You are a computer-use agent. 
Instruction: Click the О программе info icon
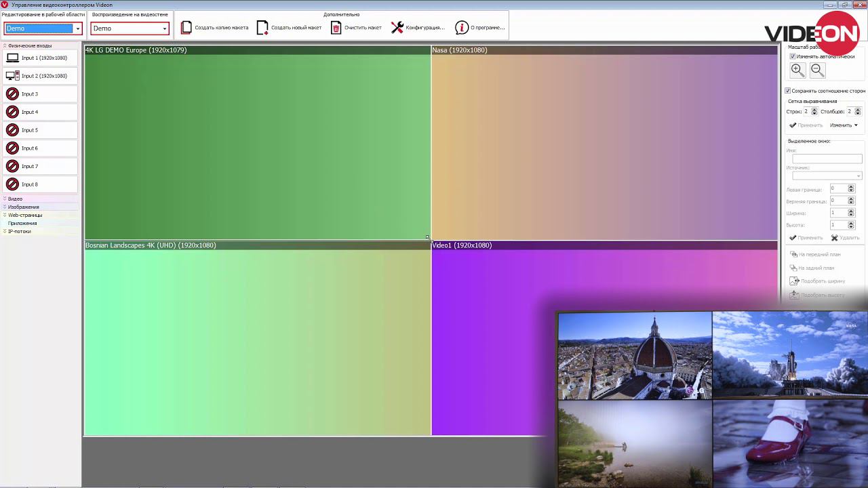[x=462, y=28]
